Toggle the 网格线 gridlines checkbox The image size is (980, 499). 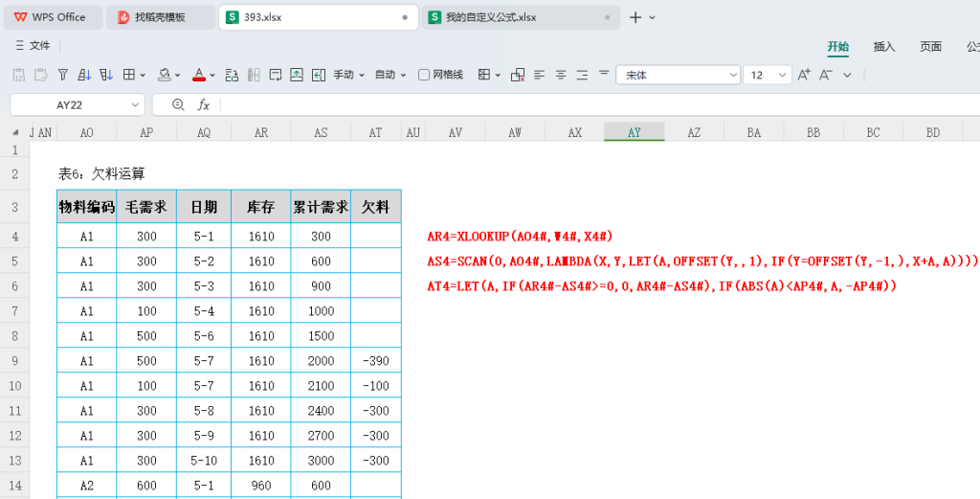[424, 75]
